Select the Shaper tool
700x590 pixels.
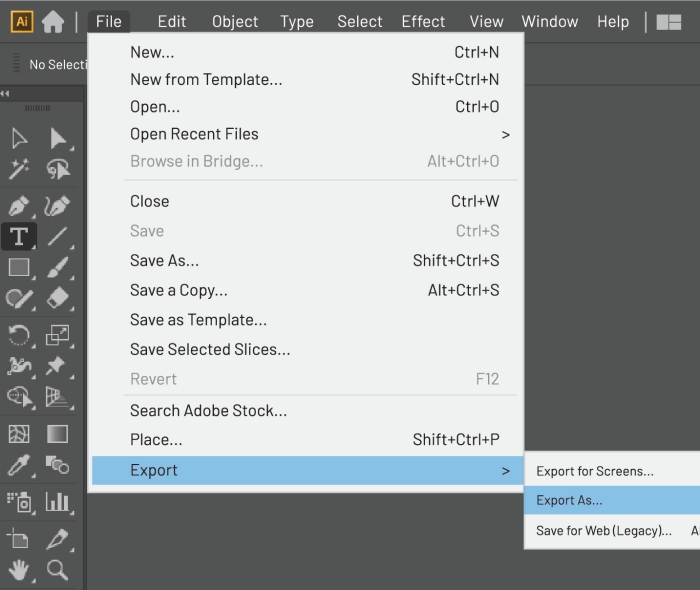click(19, 298)
